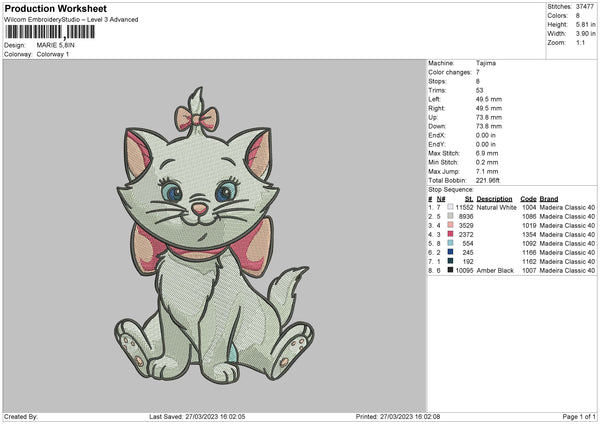Click the Zoom value '1:1'
The image size is (600, 424).
[x=580, y=42]
